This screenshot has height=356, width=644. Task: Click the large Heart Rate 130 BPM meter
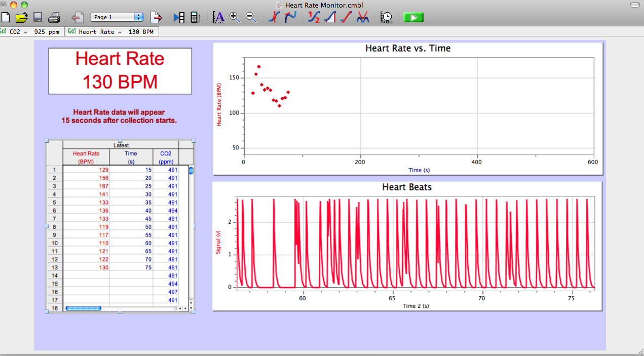tap(120, 71)
